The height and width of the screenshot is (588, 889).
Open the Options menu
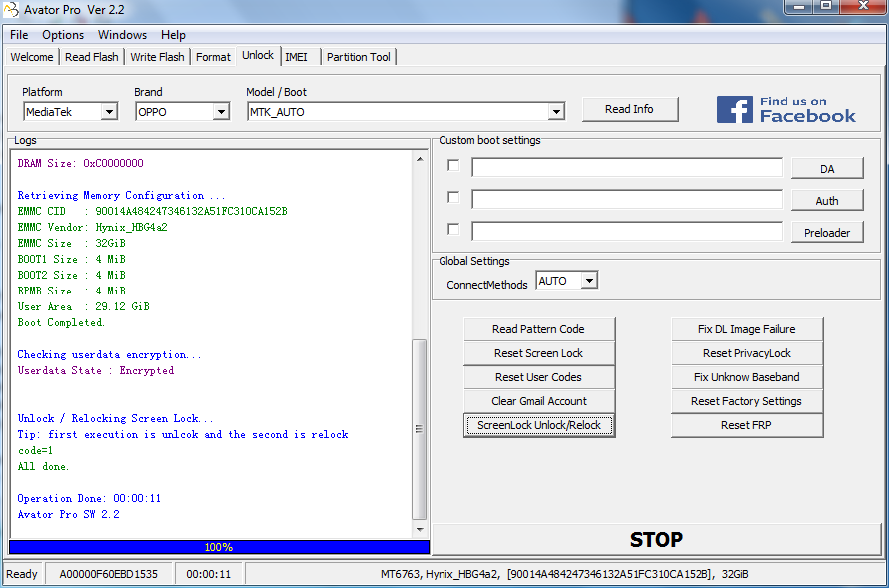[x=63, y=35]
